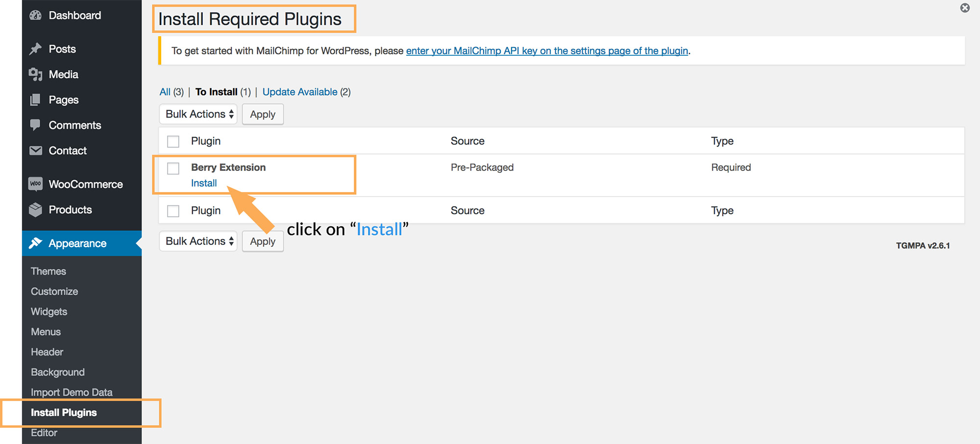Click the Products box icon
This screenshot has height=444, width=980.
click(x=35, y=210)
